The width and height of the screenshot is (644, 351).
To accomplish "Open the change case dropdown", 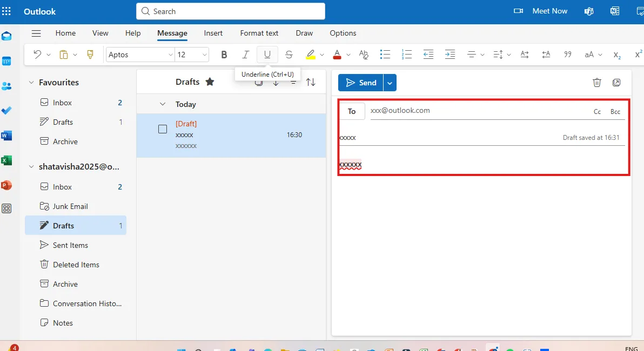I will [x=593, y=54].
